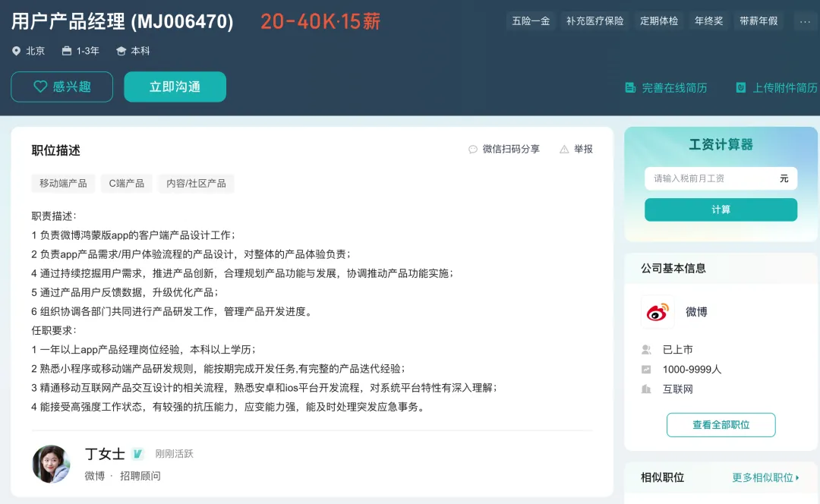Click the chart icon next to 1000-9999人
Viewport: 820px width, 504px height.
point(646,369)
